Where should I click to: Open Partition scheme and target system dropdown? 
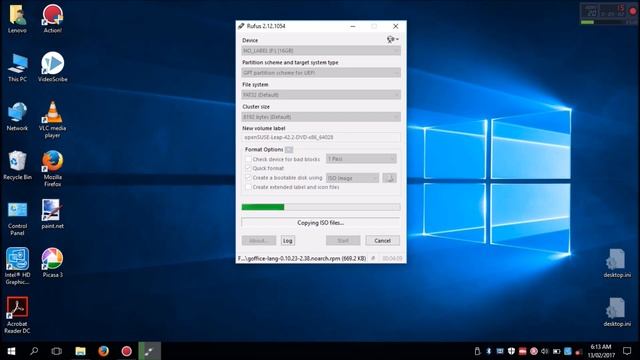(321, 73)
